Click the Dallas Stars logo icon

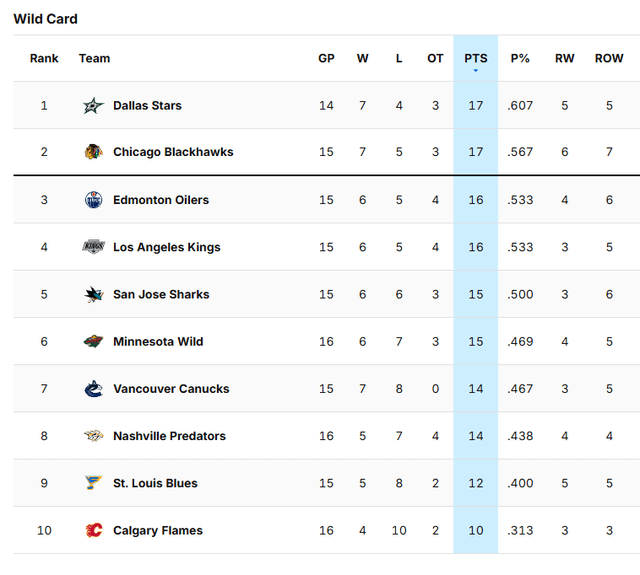point(94,105)
